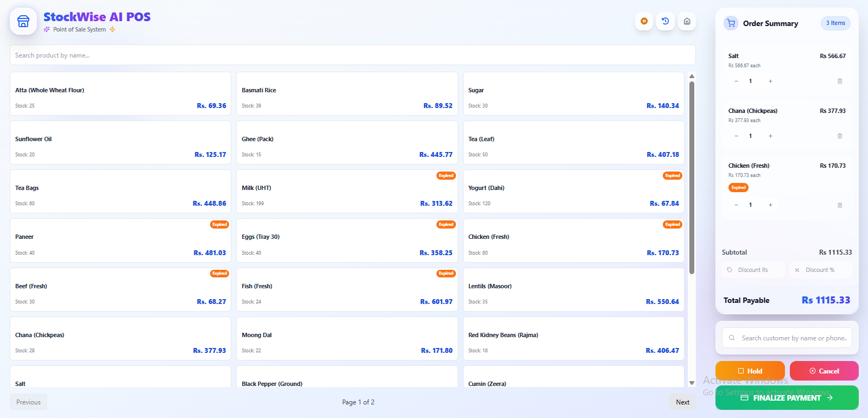868x418 pixels.
Task: Click Finalize Payment button
Action: [x=787, y=398]
